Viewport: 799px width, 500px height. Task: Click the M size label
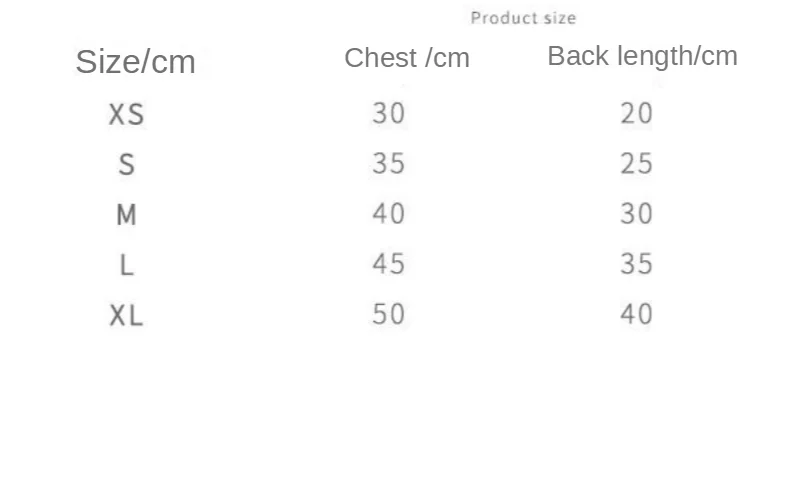tap(127, 215)
